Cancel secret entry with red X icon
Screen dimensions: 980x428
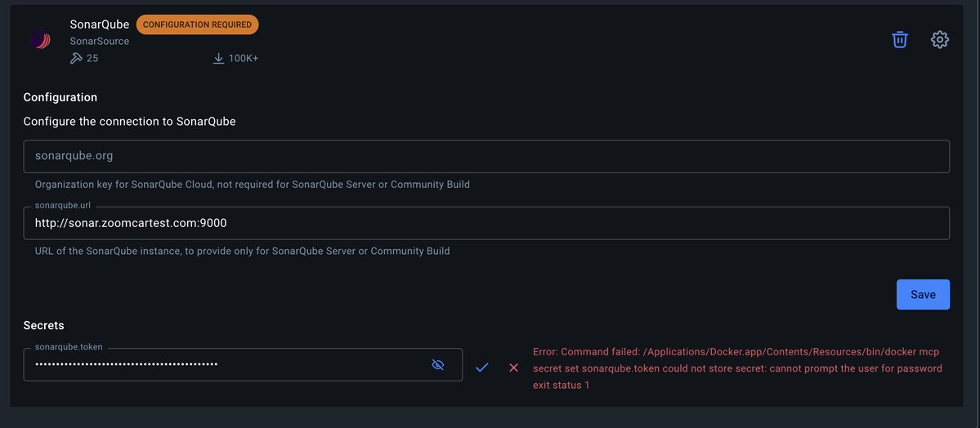click(x=514, y=368)
